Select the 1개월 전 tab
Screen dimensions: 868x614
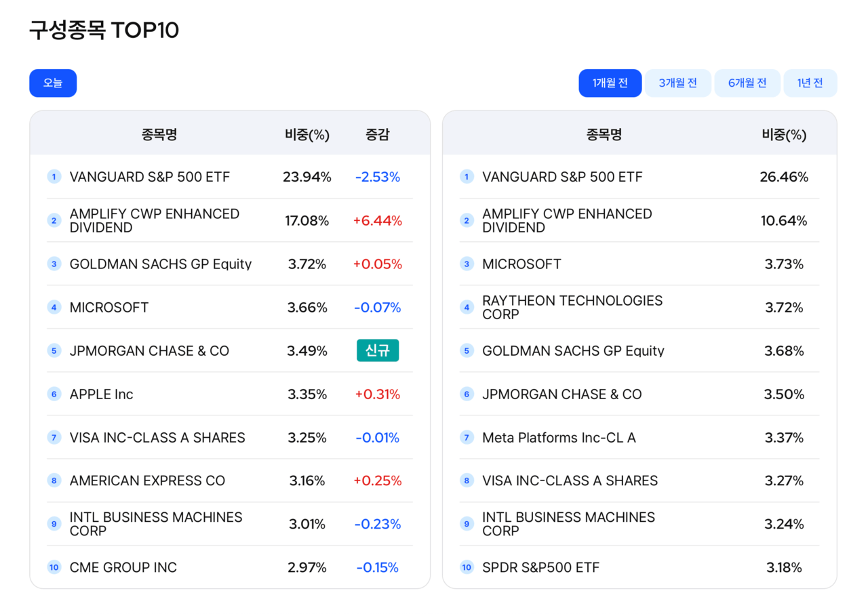(x=610, y=83)
